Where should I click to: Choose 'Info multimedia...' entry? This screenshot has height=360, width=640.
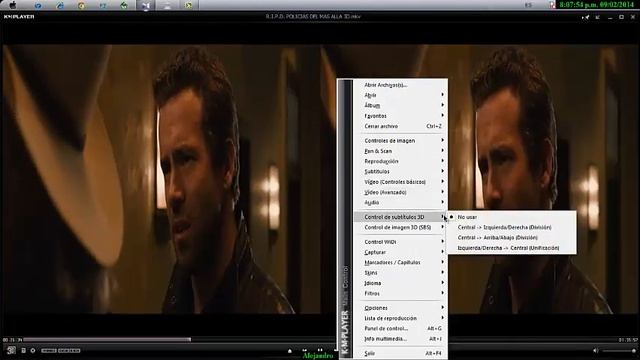click(400, 339)
